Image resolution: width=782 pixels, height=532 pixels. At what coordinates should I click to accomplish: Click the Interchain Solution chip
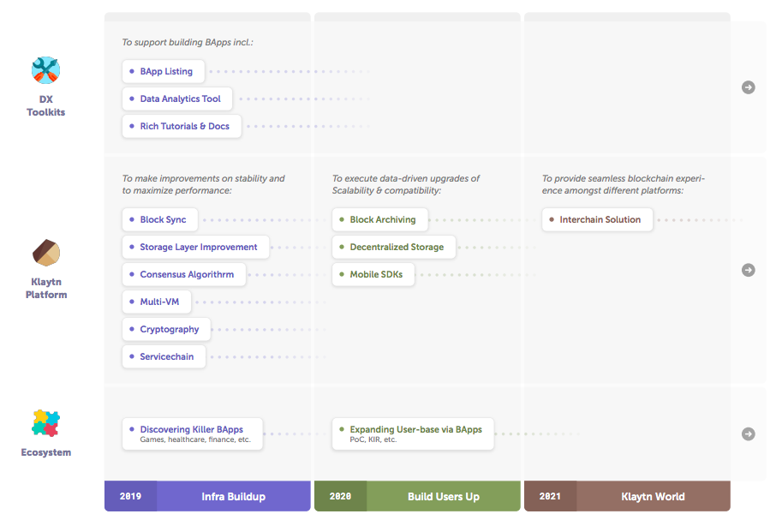click(x=598, y=219)
